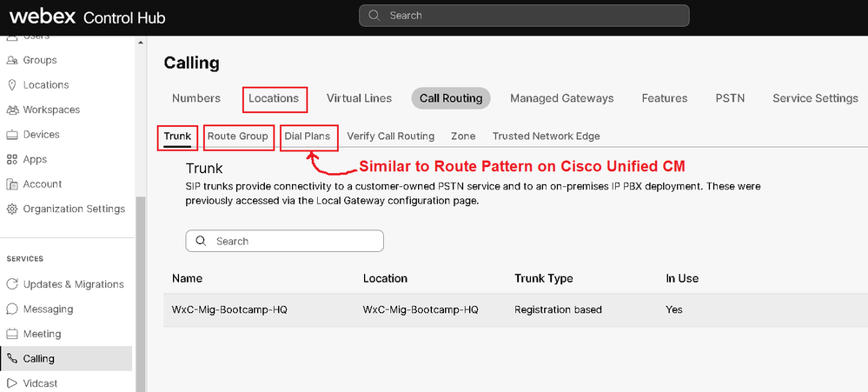The width and height of the screenshot is (868, 392).
Task: Open Trusted Network Edge sub-tab
Action: [547, 136]
